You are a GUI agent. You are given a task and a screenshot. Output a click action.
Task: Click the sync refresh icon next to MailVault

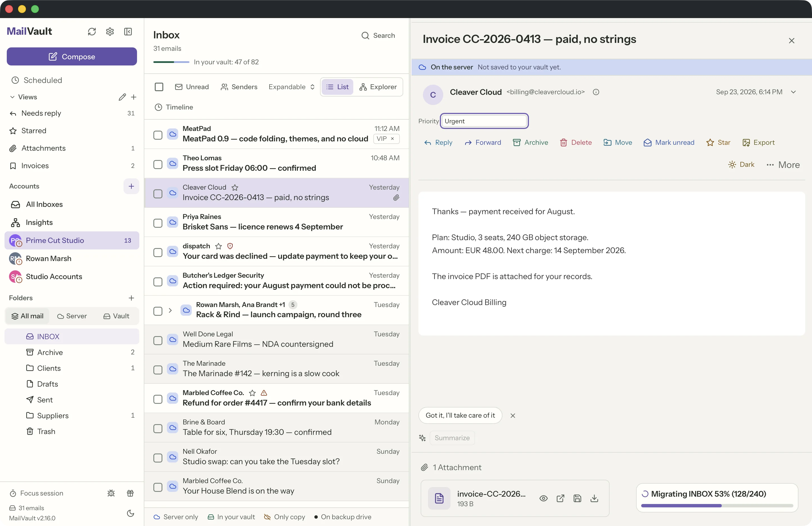[x=92, y=32]
